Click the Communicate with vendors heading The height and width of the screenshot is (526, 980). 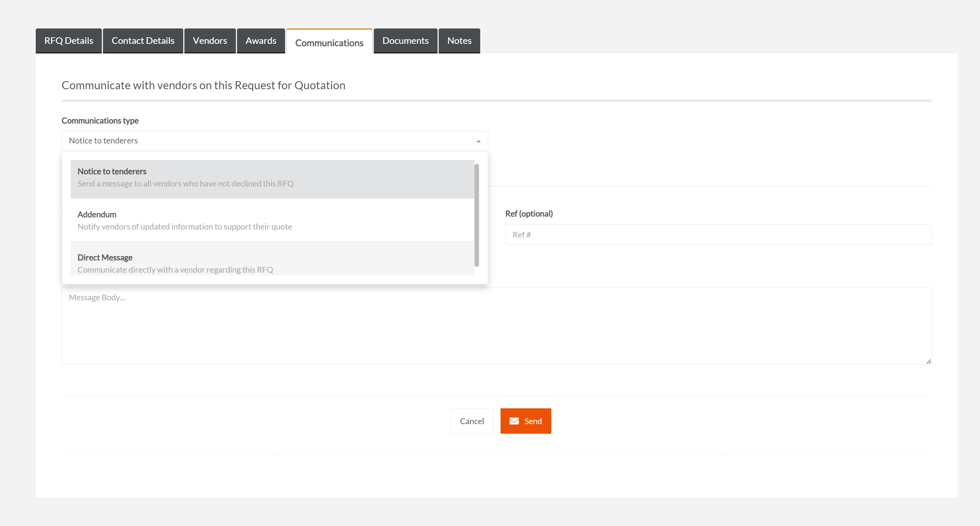203,85
